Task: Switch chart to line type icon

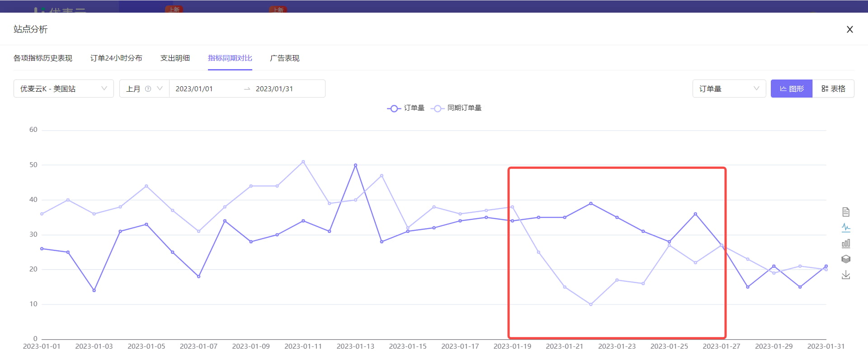Action: pyautogui.click(x=846, y=228)
